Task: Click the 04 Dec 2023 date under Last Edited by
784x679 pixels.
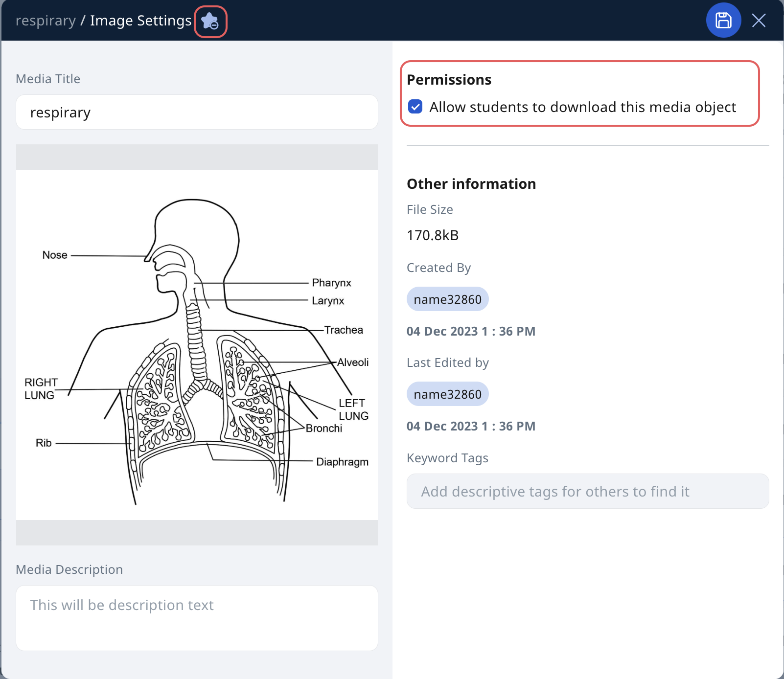Action: tap(471, 426)
